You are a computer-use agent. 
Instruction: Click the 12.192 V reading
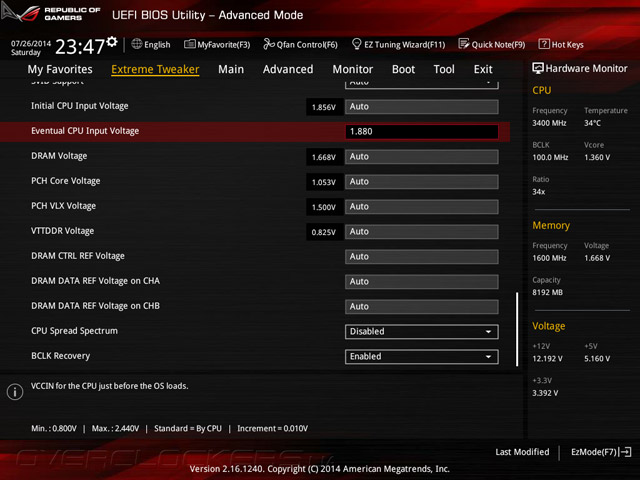547,358
